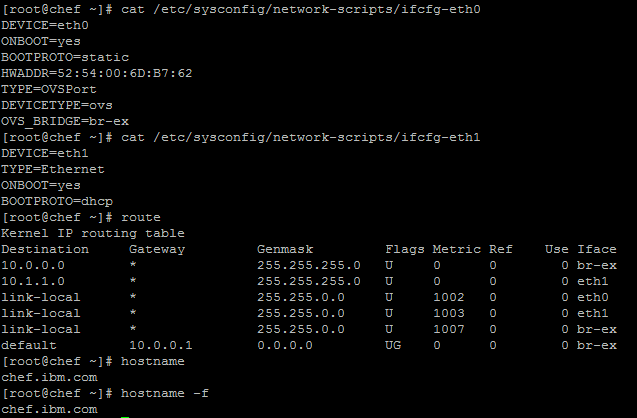Click the 10.1.1.0 destination entry
The width and height of the screenshot is (637, 418).
[x=33, y=281]
